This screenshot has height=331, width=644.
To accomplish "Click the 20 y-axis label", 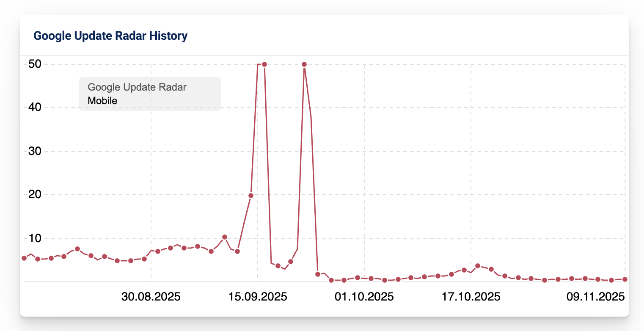I will point(34,195).
